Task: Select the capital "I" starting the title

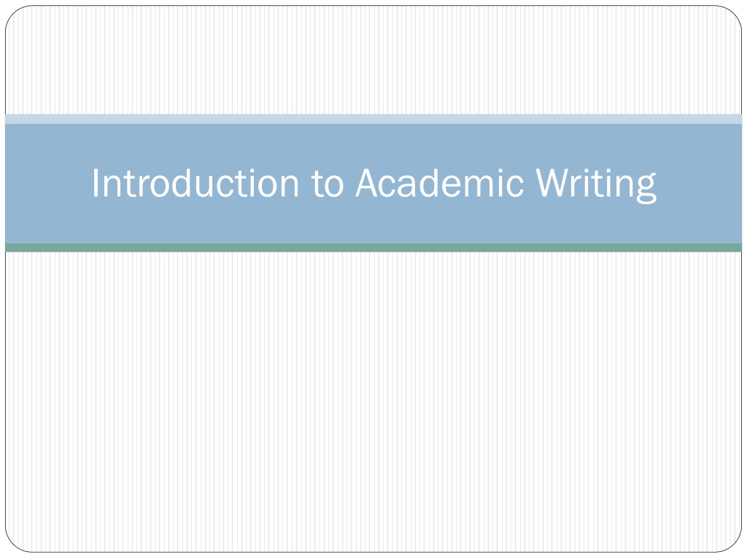Action: (x=96, y=183)
